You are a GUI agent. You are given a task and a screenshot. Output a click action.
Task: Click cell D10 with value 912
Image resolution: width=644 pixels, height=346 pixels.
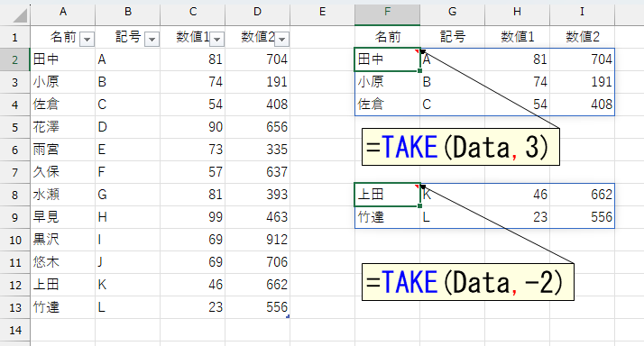tap(258, 240)
